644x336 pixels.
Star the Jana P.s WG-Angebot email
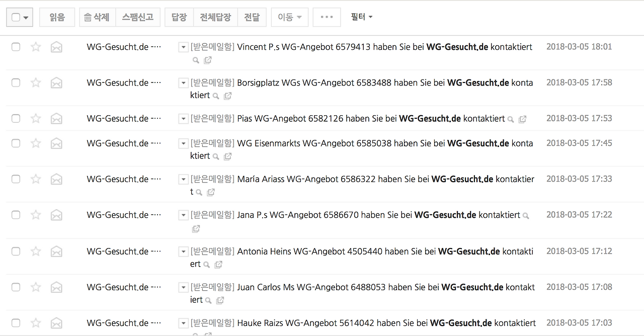pos(36,214)
